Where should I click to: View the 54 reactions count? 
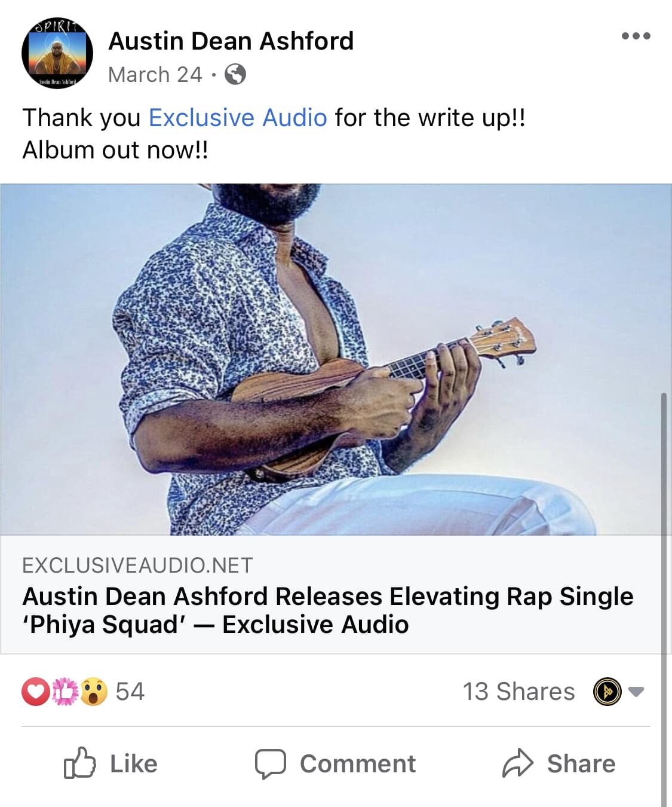pyautogui.click(x=130, y=692)
